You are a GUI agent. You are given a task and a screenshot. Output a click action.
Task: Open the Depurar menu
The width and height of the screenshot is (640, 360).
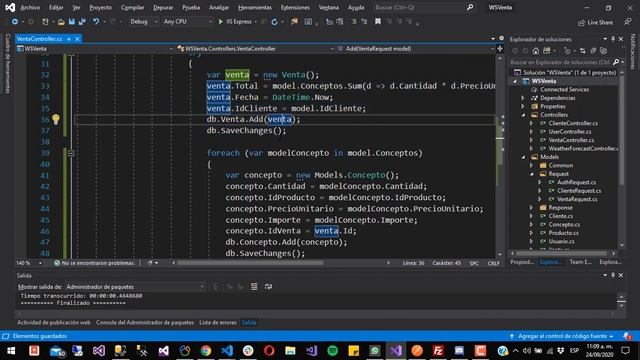pyautogui.click(x=163, y=7)
